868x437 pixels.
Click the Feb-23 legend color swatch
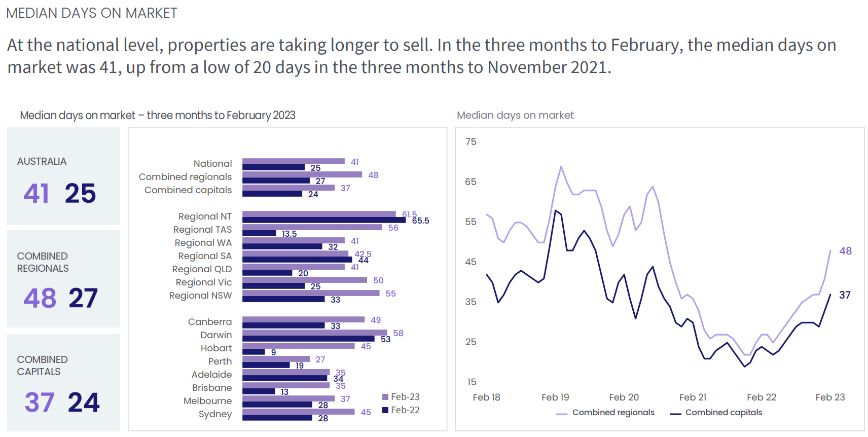pyautogui.click(x=385, y=397)
